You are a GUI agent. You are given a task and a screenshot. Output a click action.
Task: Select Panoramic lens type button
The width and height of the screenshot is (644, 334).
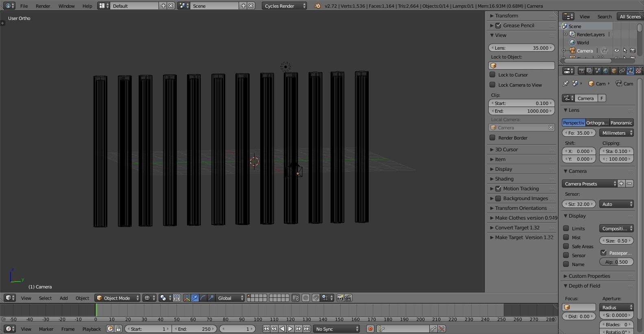(x=621, y=122)
